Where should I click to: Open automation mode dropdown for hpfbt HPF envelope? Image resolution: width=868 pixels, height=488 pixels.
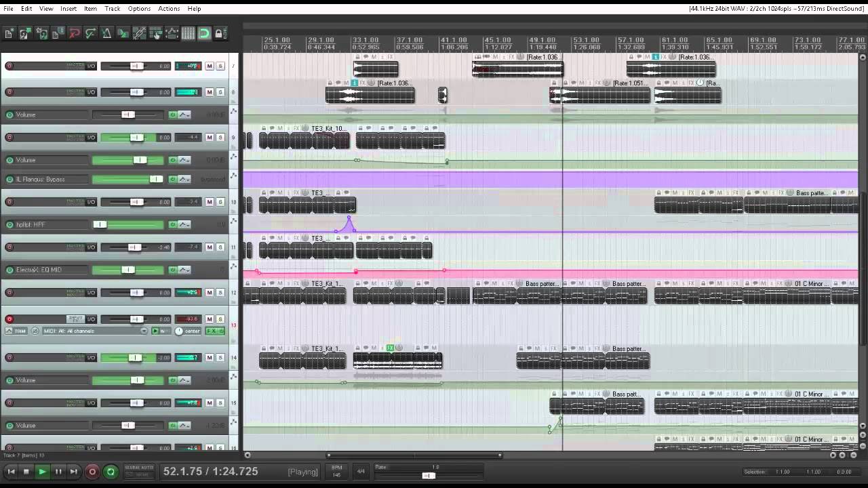184,225
